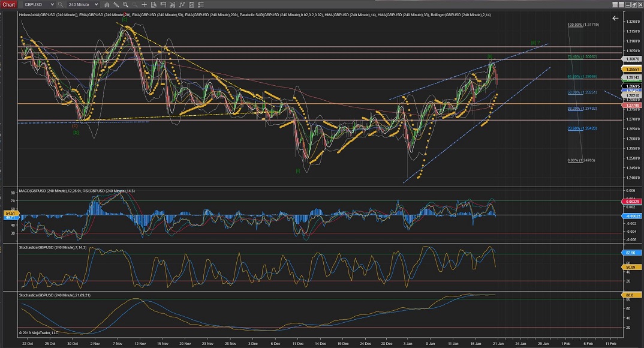Click the white back arrow on chart
This screenshot has height=348, width=644.
click(615, 19)
